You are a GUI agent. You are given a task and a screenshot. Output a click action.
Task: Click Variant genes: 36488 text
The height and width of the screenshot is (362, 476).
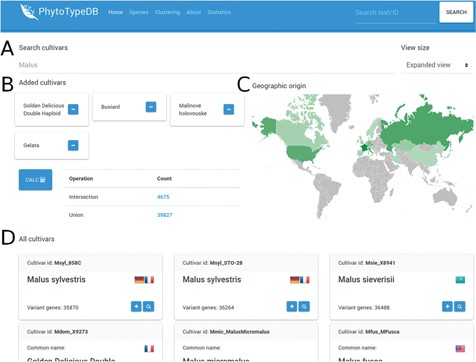(x=364, y=307)
